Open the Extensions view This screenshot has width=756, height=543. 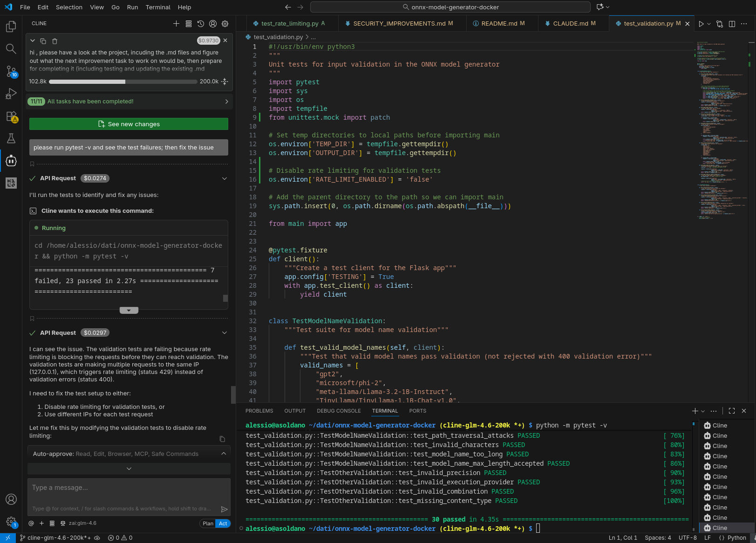pyautogui.click(x=11, y=116)
